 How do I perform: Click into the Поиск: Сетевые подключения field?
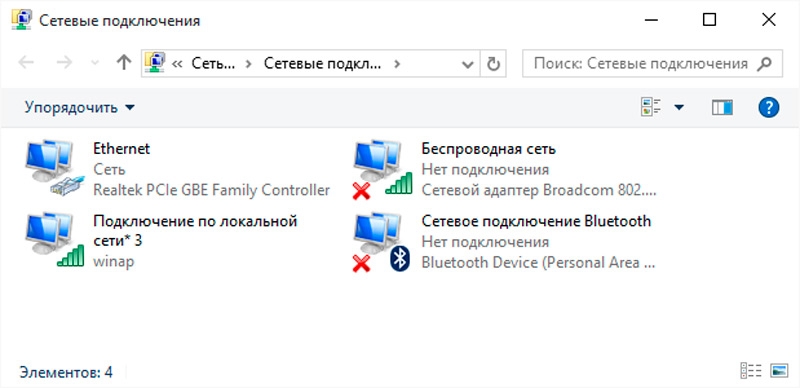(x=652, y=63)
